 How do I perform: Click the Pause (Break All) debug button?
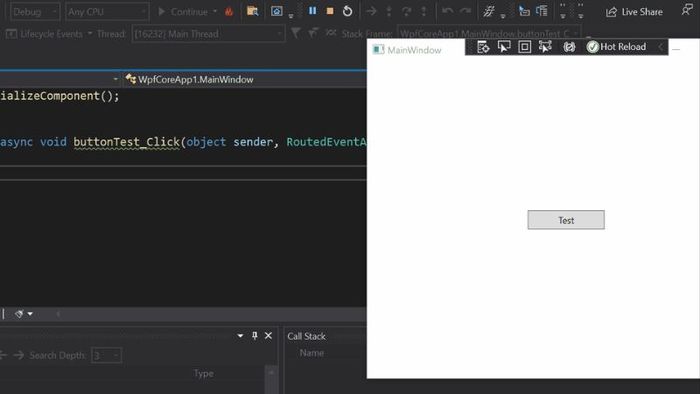(x=312, y=11)
